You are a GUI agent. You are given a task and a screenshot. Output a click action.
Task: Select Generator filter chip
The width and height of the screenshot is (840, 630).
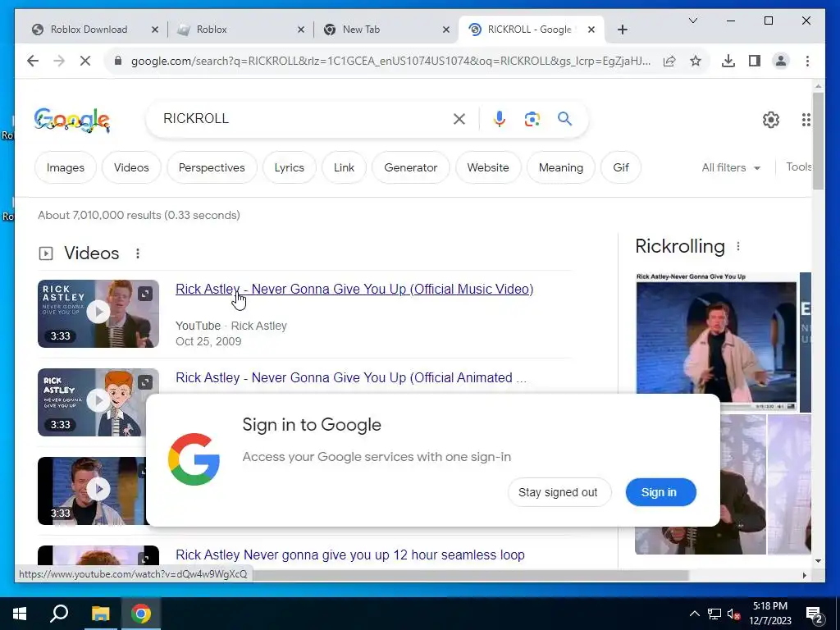click(x=410, y=167)
